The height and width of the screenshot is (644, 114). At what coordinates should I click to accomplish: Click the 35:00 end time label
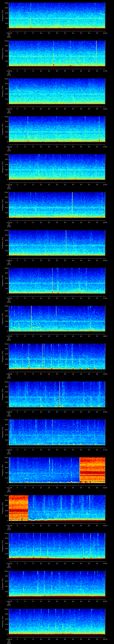point(105,223)
